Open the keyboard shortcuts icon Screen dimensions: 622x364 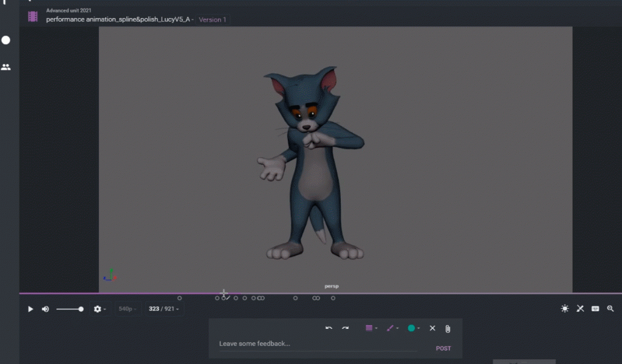coord(595,309)
